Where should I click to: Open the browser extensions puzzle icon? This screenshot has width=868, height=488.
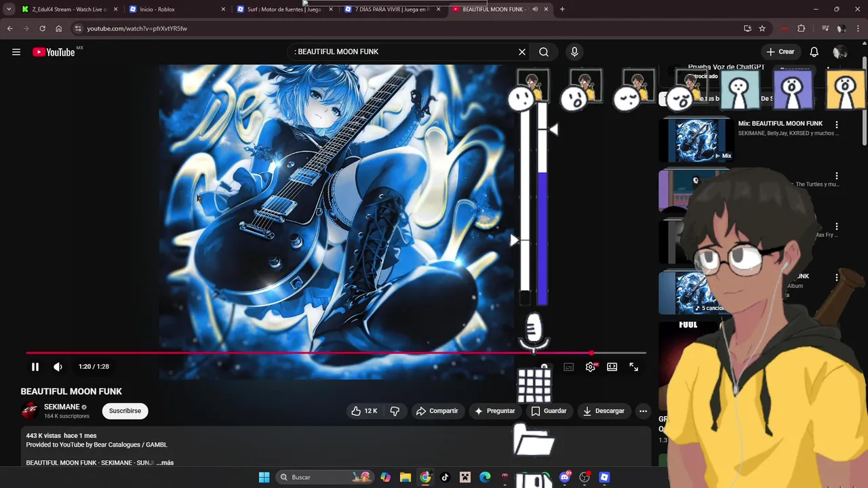click(801, 28)
